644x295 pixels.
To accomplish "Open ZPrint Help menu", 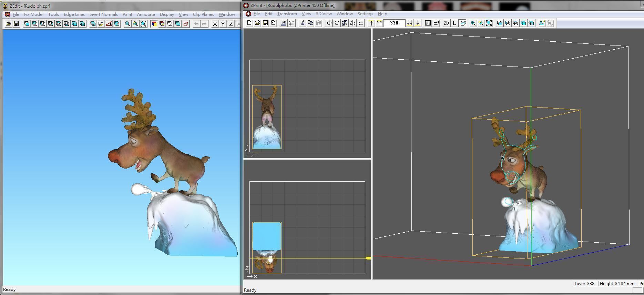I will coord(382,13).
